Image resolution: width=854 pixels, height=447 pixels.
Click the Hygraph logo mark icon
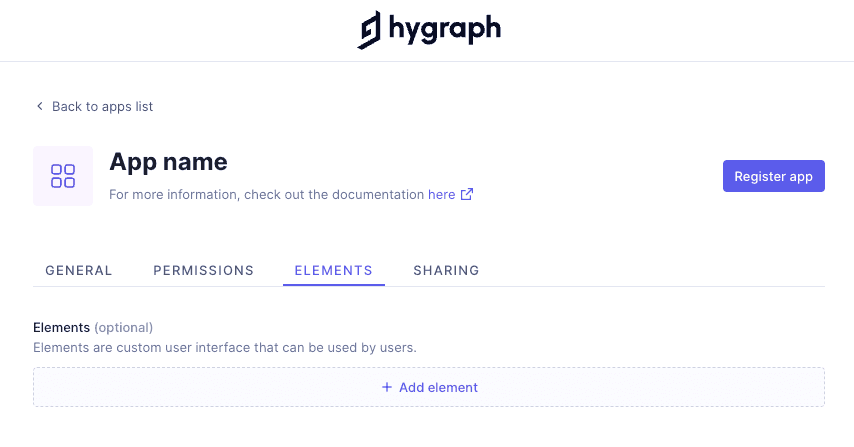[369, 30]
